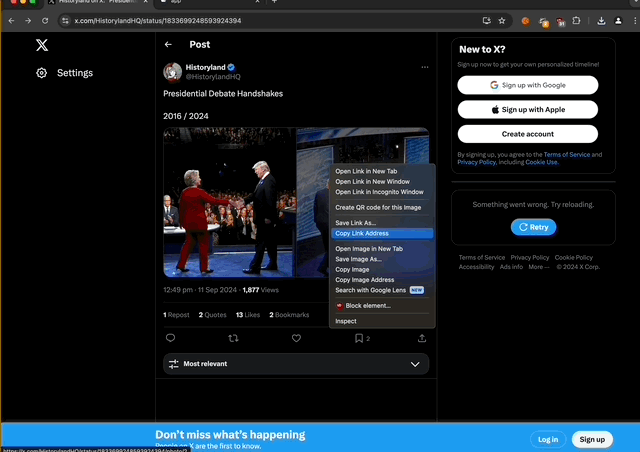Viewport: 640px width, 452px height.
Task: Click the 2016 debate handshake photo
Action: point(229,203)
